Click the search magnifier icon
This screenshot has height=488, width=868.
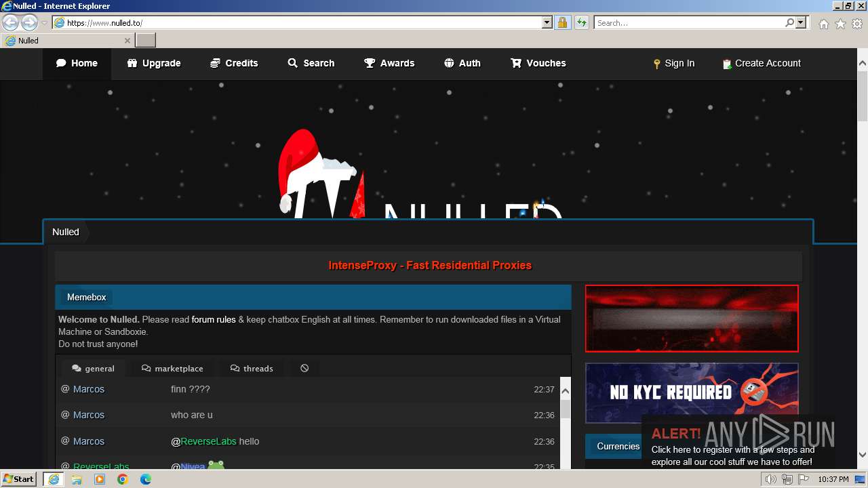(789, 22)
